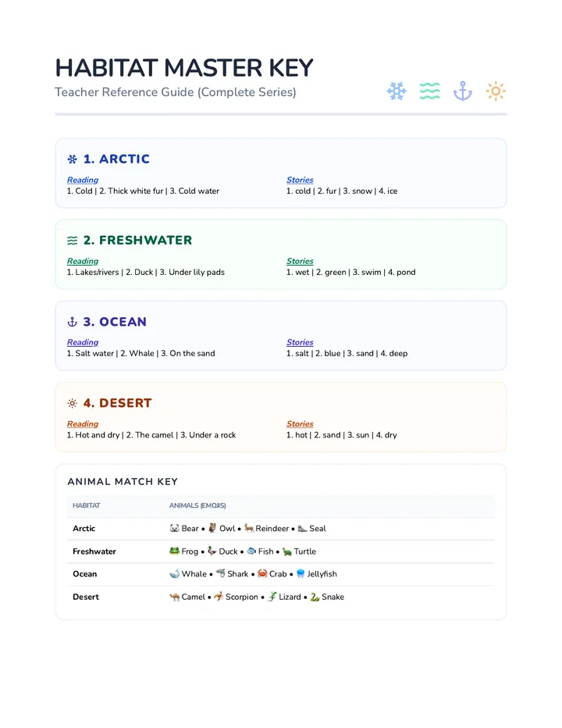Click the waves icon beside 2. FRESHWATER
Viewport: 562px width, 728px height.
tap(73, 241)
